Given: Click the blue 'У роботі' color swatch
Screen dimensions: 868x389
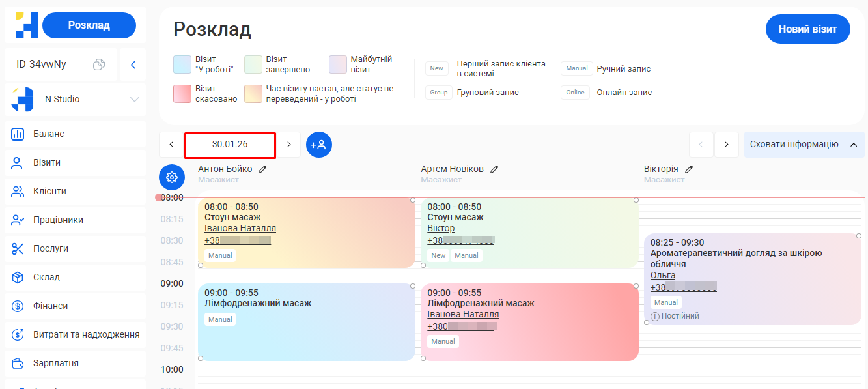Looking at the screenshot, I should pyautogui.click(x=182, y=65).
